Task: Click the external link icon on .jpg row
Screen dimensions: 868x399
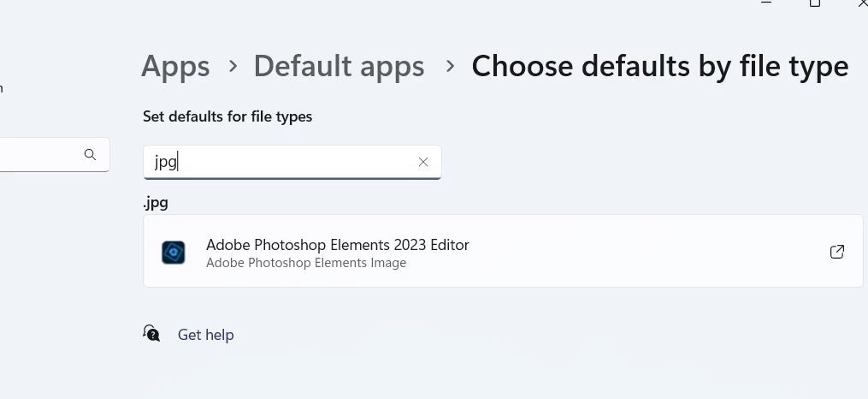Action: click(x=837, y=252)
